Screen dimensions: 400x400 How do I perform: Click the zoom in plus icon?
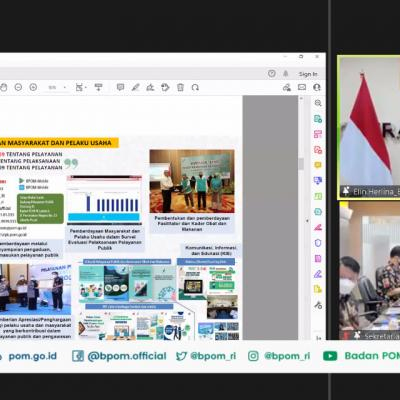[x=33, y=87]
